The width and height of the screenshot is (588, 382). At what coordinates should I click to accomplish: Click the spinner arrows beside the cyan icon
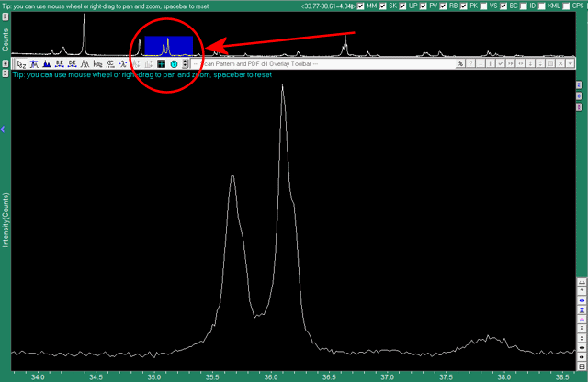[x=185, y=64]
